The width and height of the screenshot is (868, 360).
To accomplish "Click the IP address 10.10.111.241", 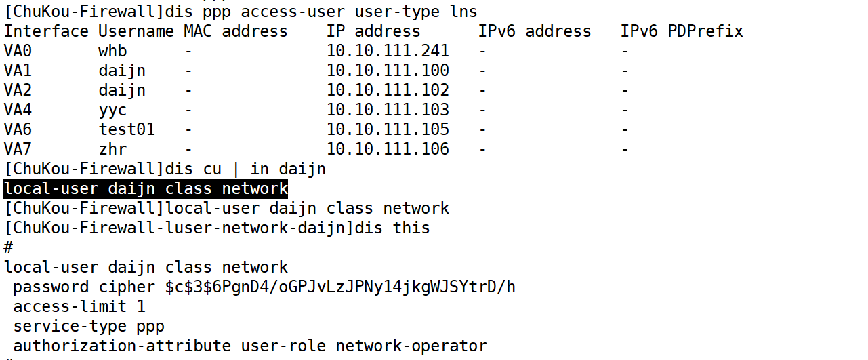I will 388,51.
